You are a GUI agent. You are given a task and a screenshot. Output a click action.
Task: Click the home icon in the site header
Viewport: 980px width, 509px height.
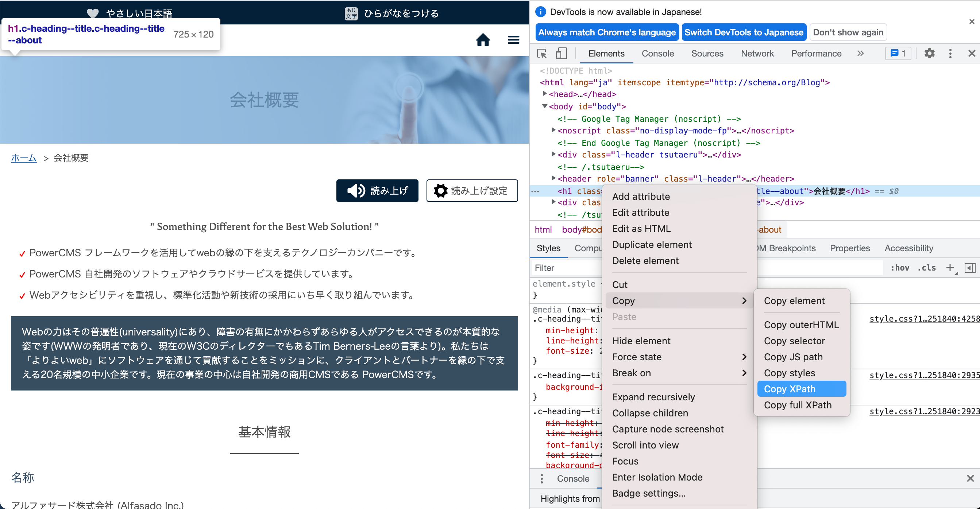pyautogui.click(x=483, y=40)
